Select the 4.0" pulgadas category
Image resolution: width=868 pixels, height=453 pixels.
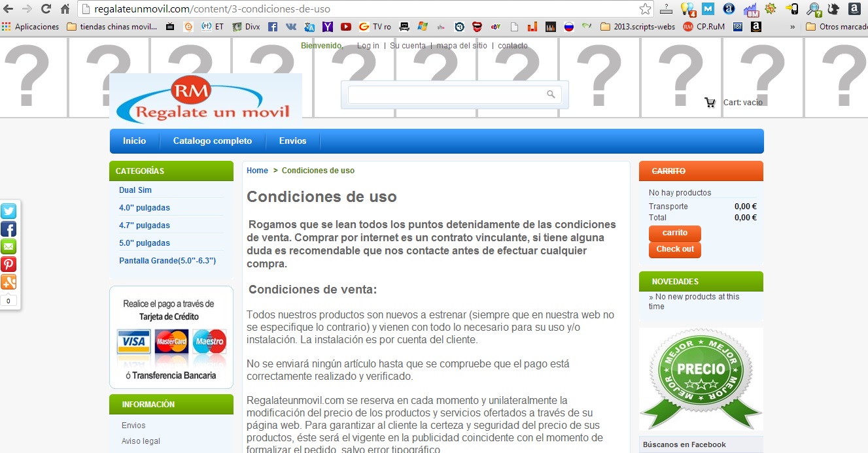pyautogui.click(x=145, y=208)
